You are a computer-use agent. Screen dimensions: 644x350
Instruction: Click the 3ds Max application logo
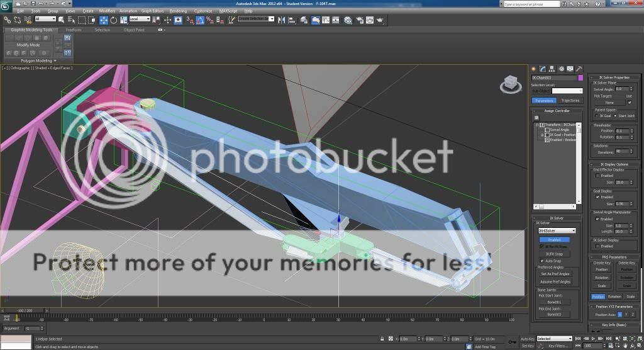[x=6, y=5]
